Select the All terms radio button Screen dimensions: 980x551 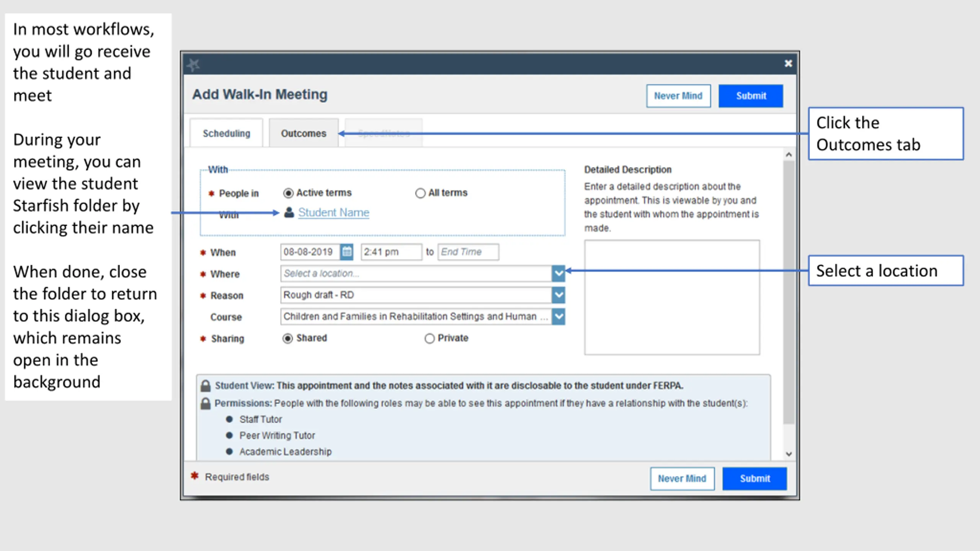(x=420, y=193)
